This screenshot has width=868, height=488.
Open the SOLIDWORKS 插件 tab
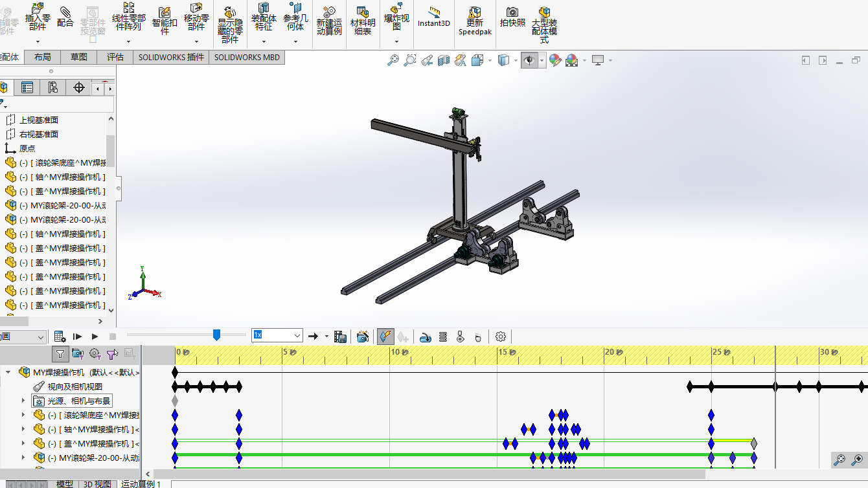click(x=171, y=57)
